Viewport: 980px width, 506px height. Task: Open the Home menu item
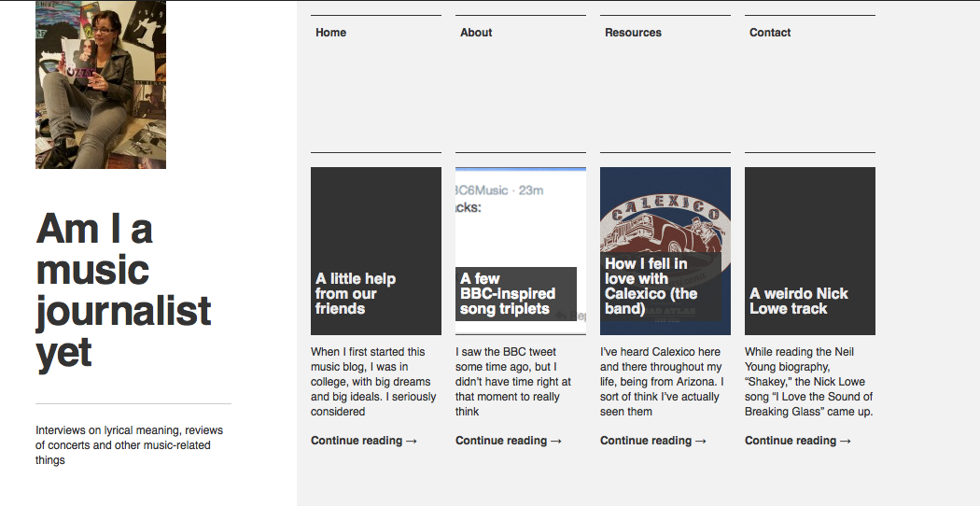(x=330, y=33)
